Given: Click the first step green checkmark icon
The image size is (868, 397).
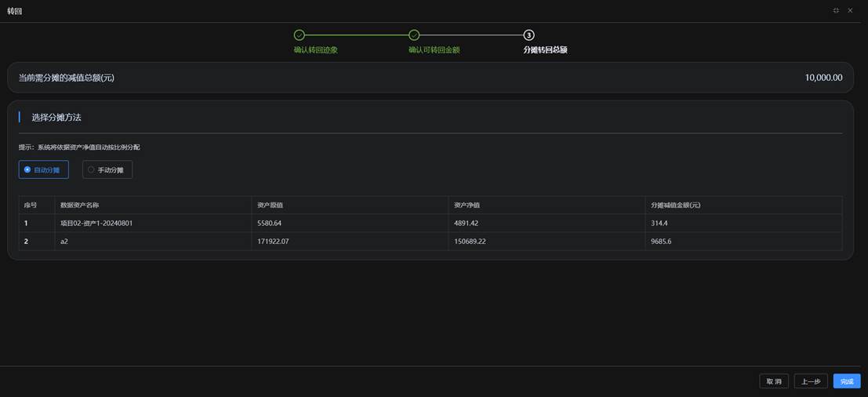Looking at the screenshot, I should 300,35.
